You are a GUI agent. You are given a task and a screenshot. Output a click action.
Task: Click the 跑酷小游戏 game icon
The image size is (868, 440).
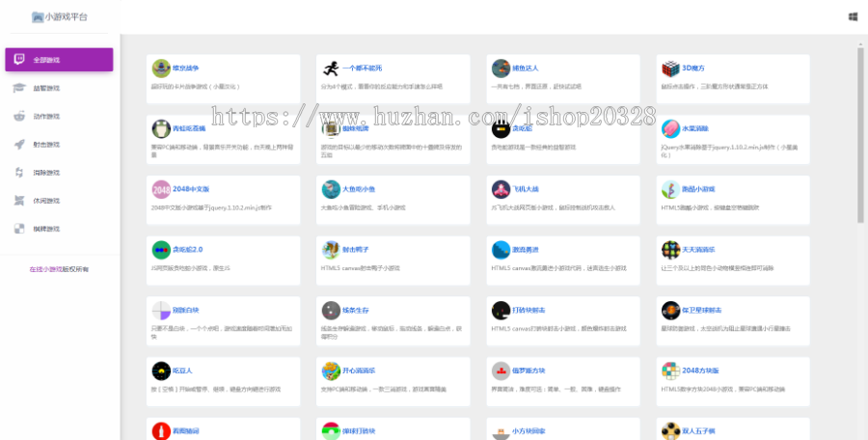670,189
